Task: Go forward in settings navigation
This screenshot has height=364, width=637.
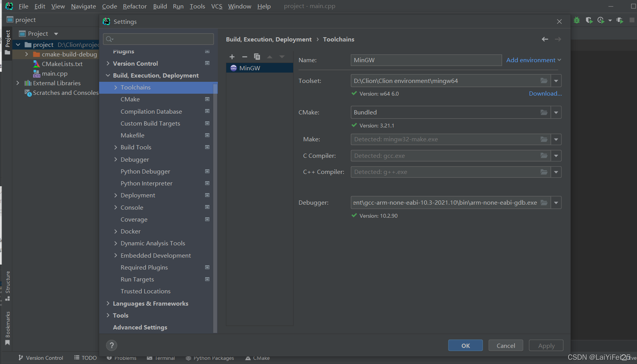Action: point(558,39)
